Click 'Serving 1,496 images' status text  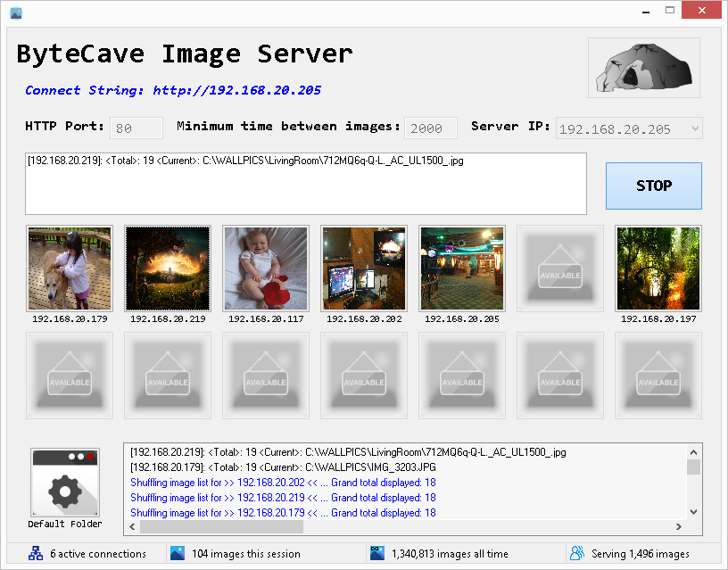pos(641,554)
